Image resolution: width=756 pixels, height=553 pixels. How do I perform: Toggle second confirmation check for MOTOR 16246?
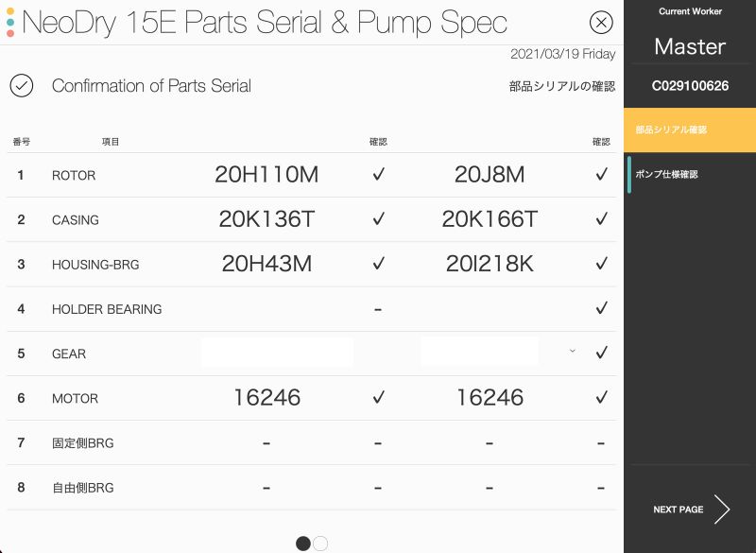pyautogui.click(x=601, y=397)
